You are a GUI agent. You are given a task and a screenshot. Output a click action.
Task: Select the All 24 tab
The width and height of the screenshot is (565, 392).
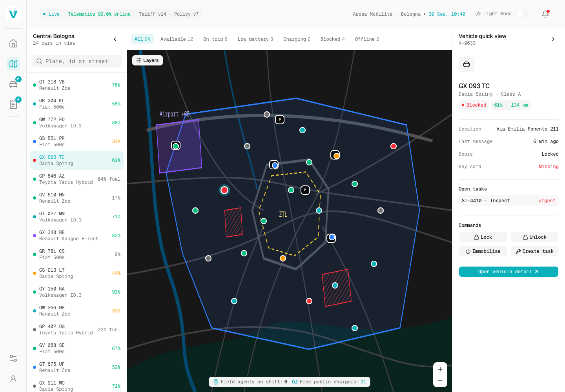(x=142, y=39)
